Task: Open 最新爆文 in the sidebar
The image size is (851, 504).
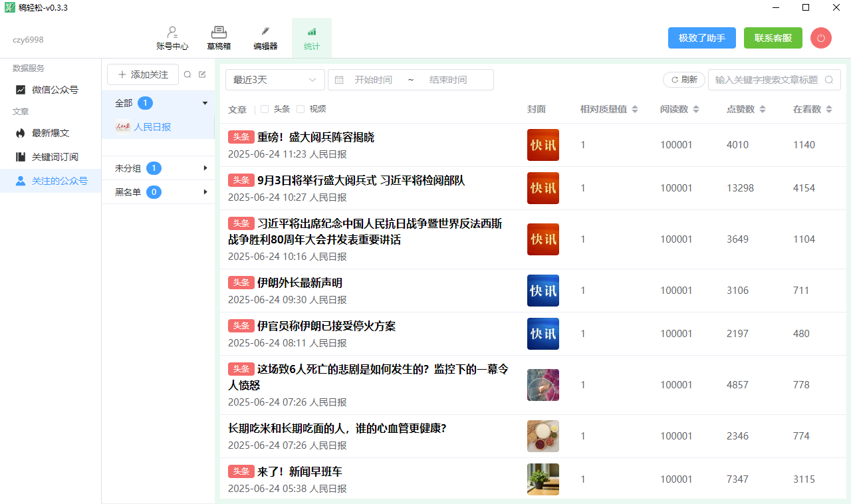Action: (51, 133)
